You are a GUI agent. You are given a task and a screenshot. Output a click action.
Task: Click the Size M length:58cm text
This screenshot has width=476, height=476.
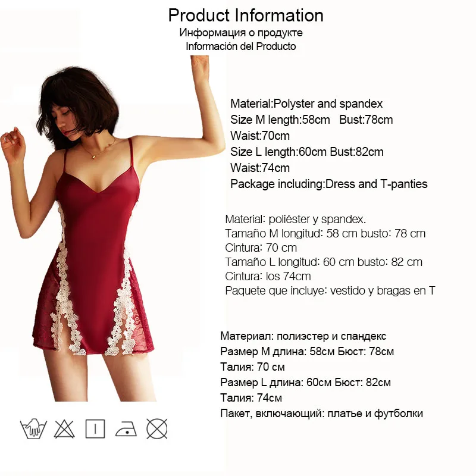tap(280, 120)
